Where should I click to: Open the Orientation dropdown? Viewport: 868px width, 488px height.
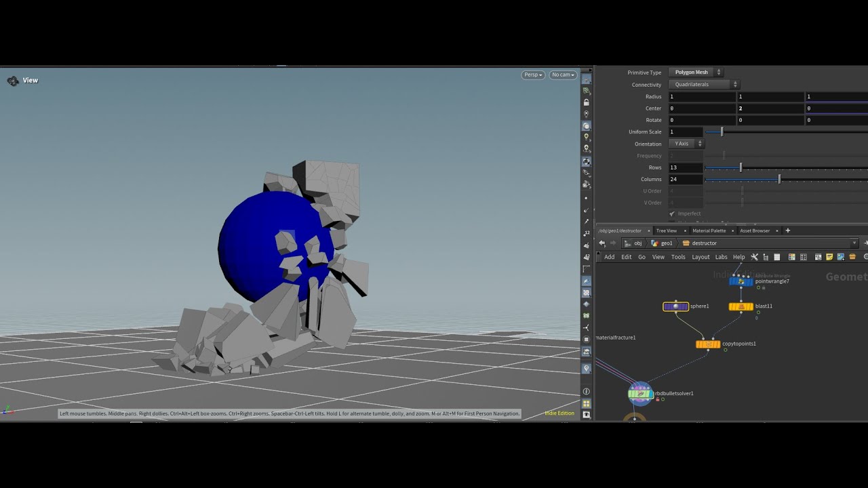686,144
